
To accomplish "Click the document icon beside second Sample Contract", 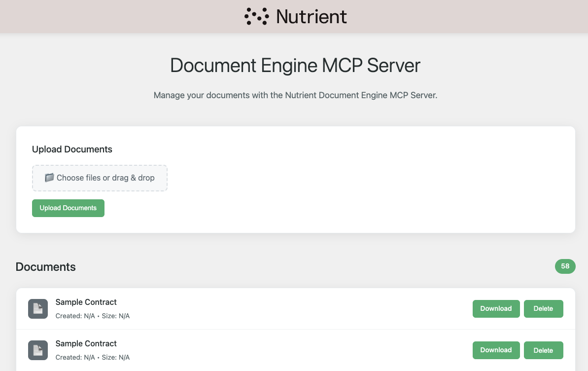I will (x=38, y=350).
